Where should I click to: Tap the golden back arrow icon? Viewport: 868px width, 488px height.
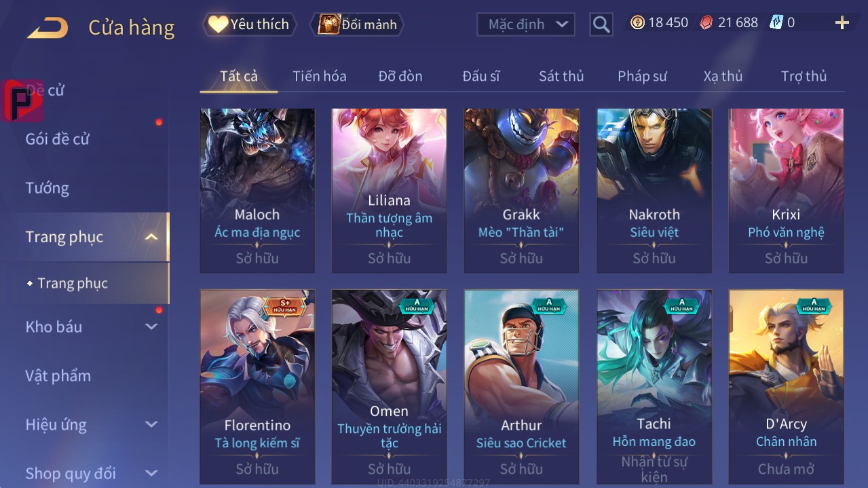click(x=48, y=28)
